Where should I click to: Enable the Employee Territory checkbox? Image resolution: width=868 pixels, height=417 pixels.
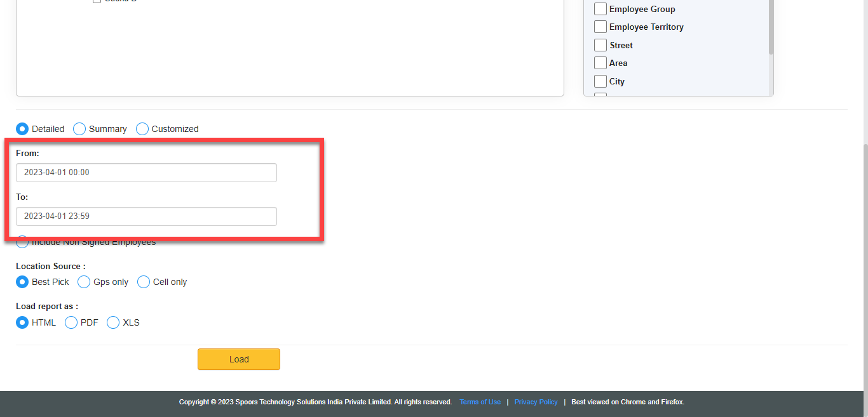(x=600, y=27)
